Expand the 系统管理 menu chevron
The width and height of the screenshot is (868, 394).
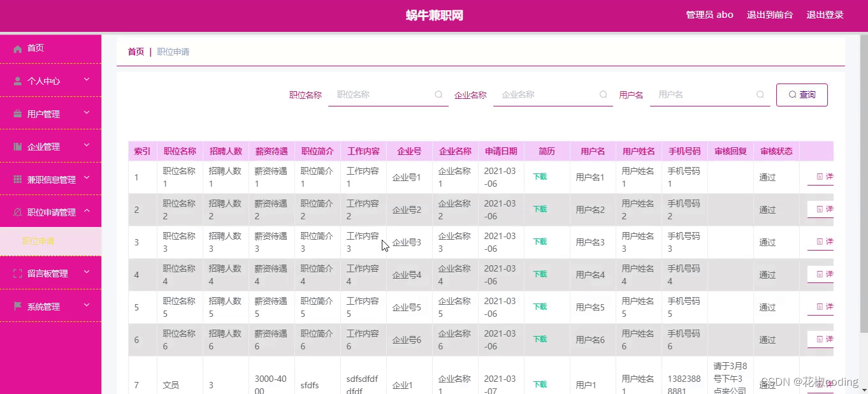click(x=87, y=305)
